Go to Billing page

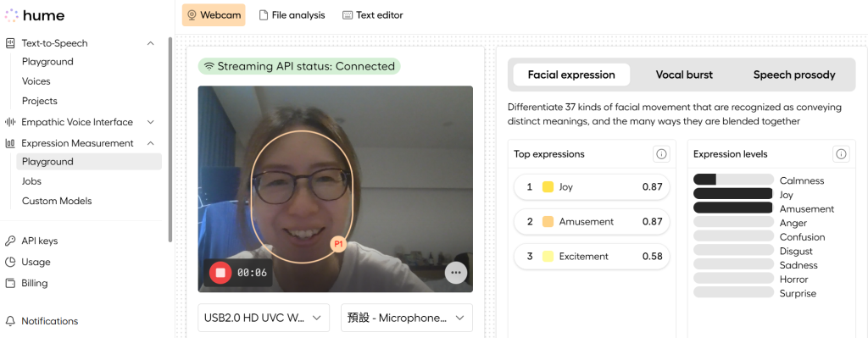tap(34, 283)
